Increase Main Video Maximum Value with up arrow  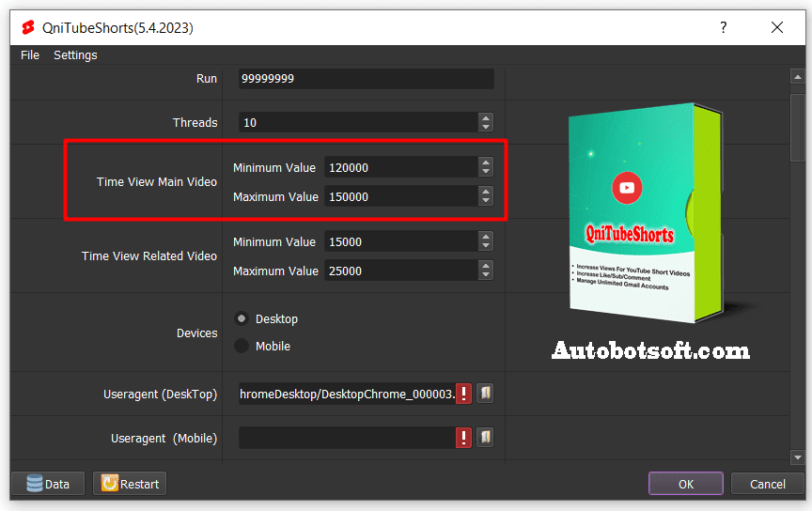485,192
